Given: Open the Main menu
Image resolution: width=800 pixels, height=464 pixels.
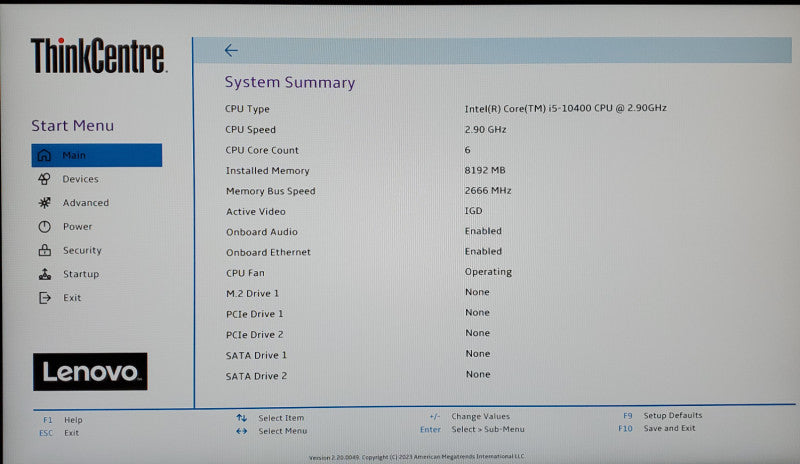Looking at the screenshot, I should [96, 155].
